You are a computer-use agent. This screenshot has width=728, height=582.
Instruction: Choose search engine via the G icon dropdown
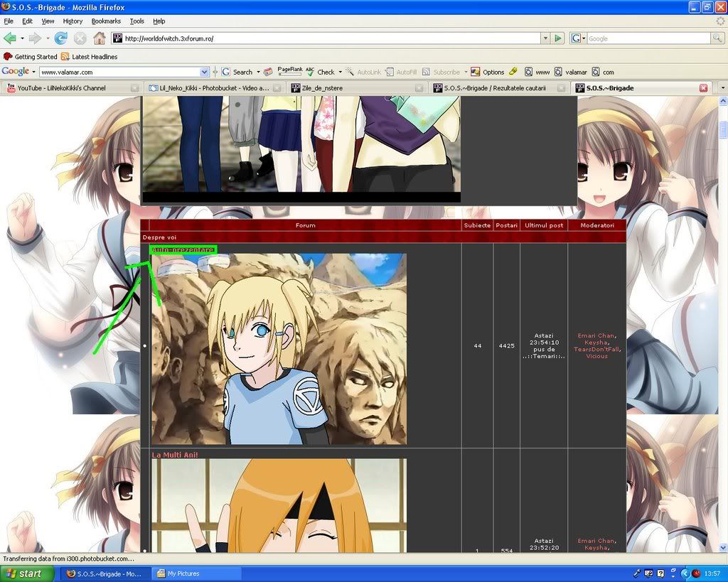tap(579, 38)
